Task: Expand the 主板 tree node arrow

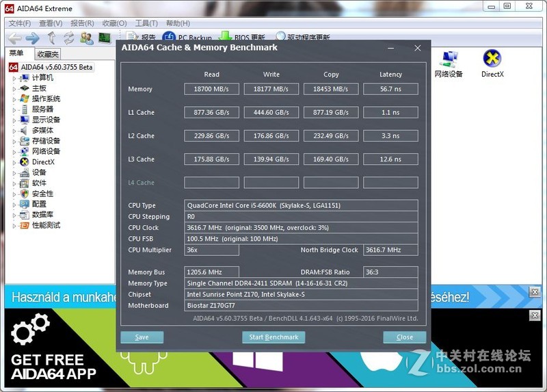Action: (x=14, y=89)
